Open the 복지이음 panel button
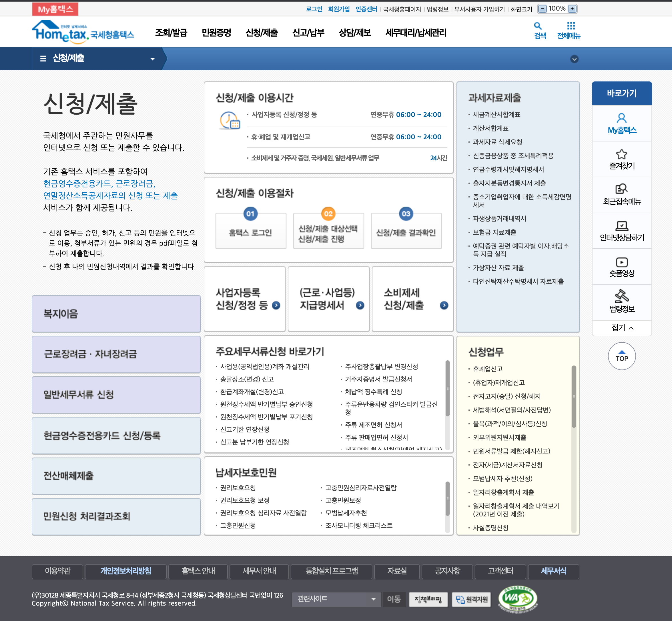This screenshot has height=621, width=672. (x=116, y=314)
